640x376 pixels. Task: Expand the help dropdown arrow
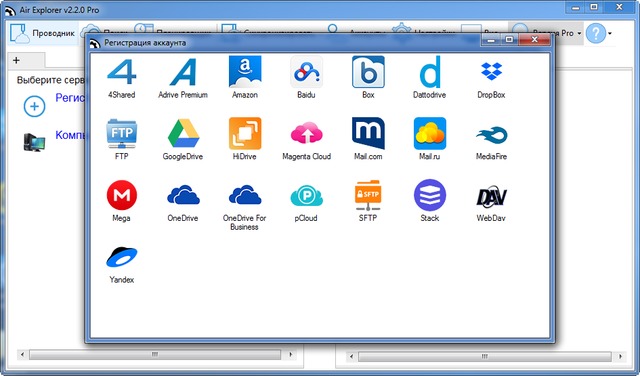click(610, 33)
